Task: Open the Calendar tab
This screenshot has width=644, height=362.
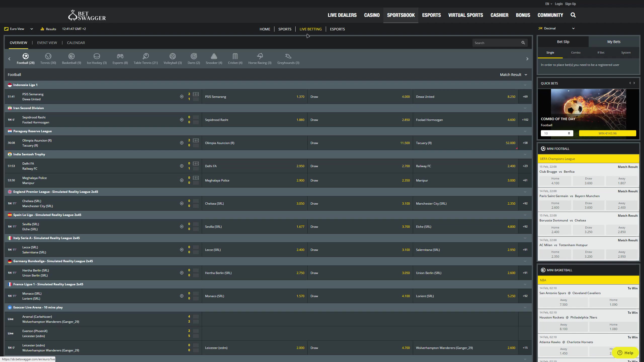Action: click(x=76, y=43)
